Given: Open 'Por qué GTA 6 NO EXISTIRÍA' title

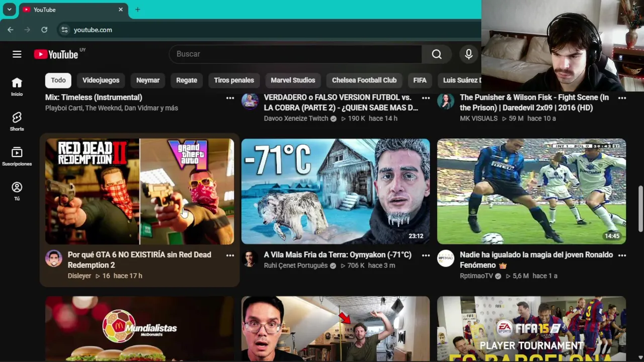Looking at the screenshot, I should click(x=139, y=260).
